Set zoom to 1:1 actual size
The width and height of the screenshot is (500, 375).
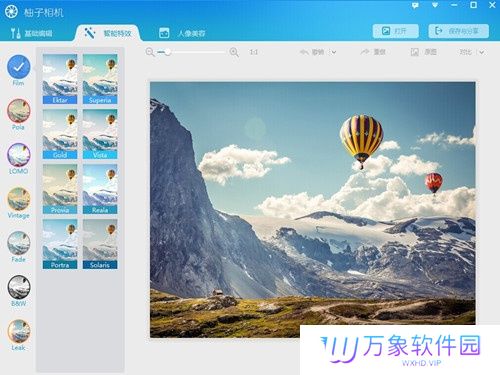tap(254, 52)
